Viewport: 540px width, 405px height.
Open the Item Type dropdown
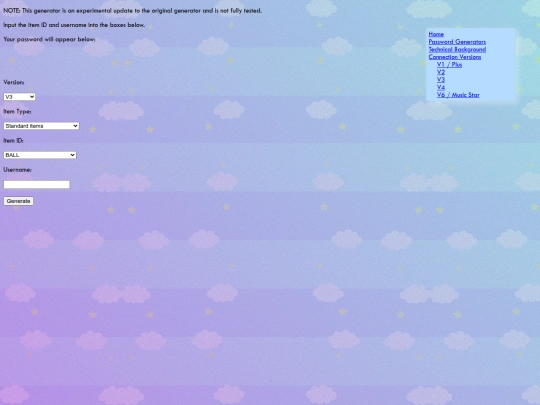pos(41,126)
